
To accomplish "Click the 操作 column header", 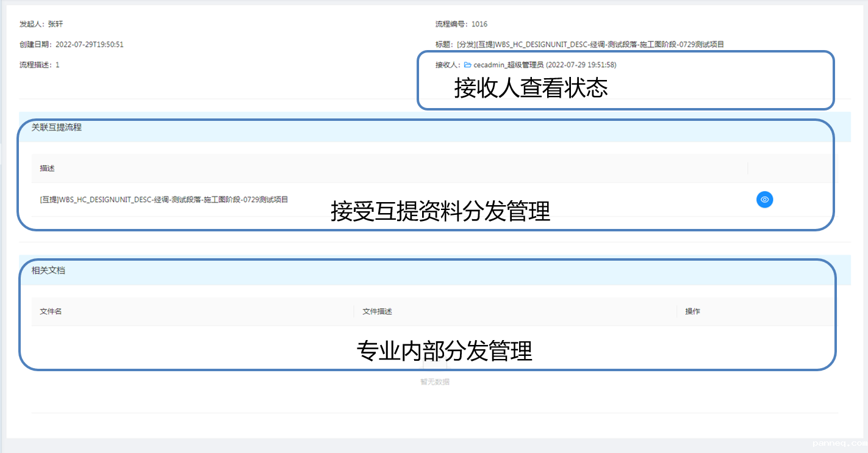I will coord(692,311).
